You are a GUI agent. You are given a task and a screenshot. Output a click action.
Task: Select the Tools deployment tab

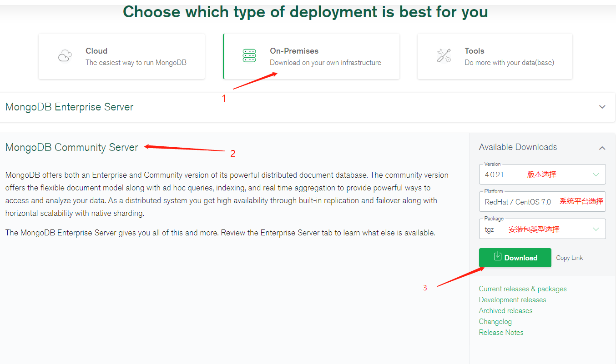click(495, 56)
